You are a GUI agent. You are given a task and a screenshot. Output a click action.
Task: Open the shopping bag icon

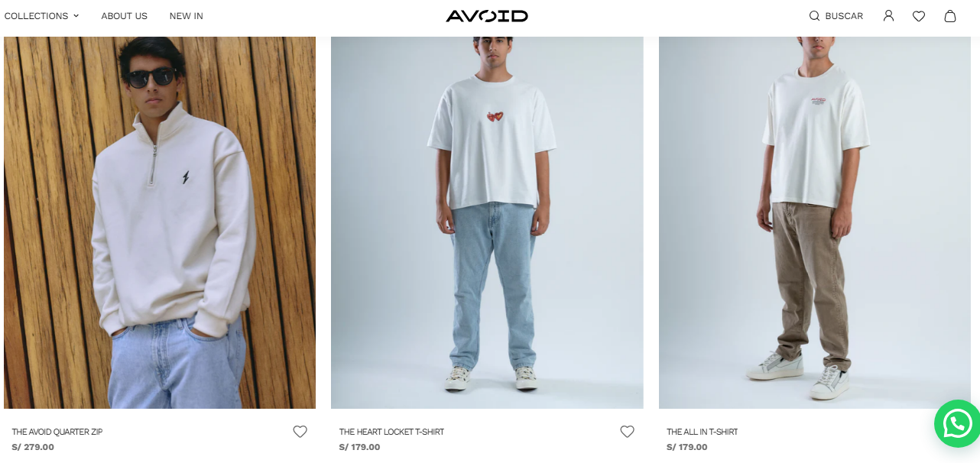point(950,16)
